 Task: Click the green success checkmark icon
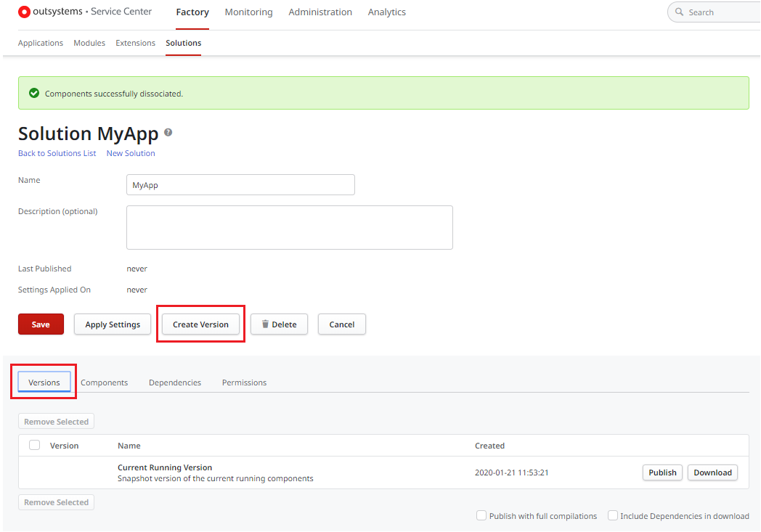tap(33, 93)
